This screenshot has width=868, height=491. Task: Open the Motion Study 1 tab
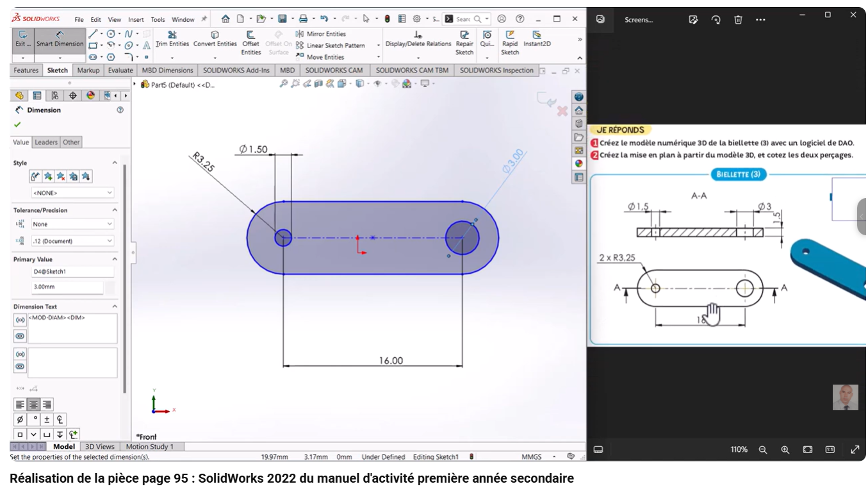pyautogui.click(x=150, y=447)
